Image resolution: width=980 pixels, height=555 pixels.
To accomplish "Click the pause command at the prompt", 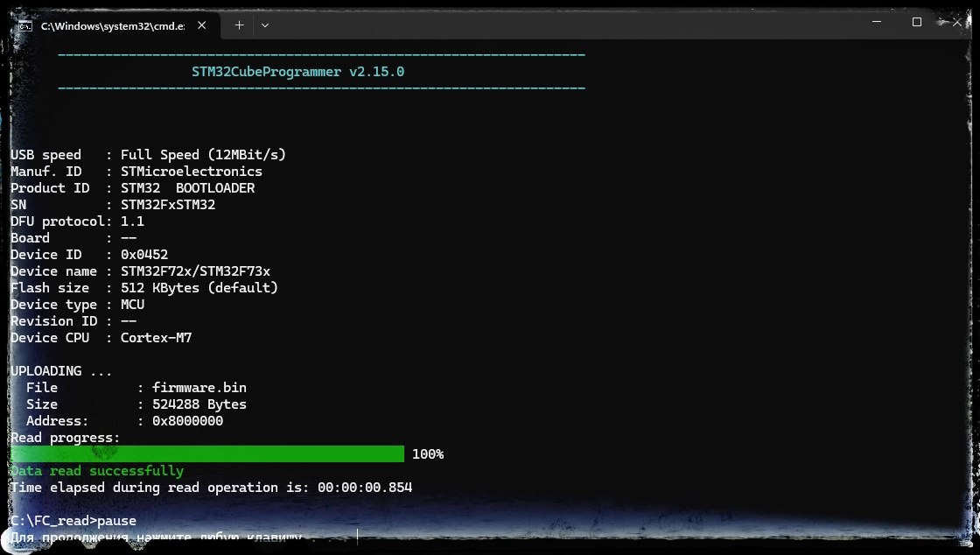I will [116, 521].
